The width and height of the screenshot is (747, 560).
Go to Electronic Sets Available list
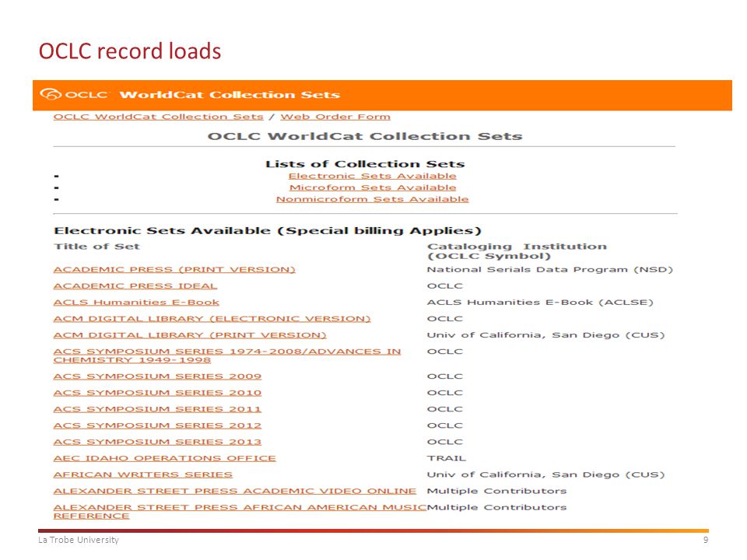point(373,177)
